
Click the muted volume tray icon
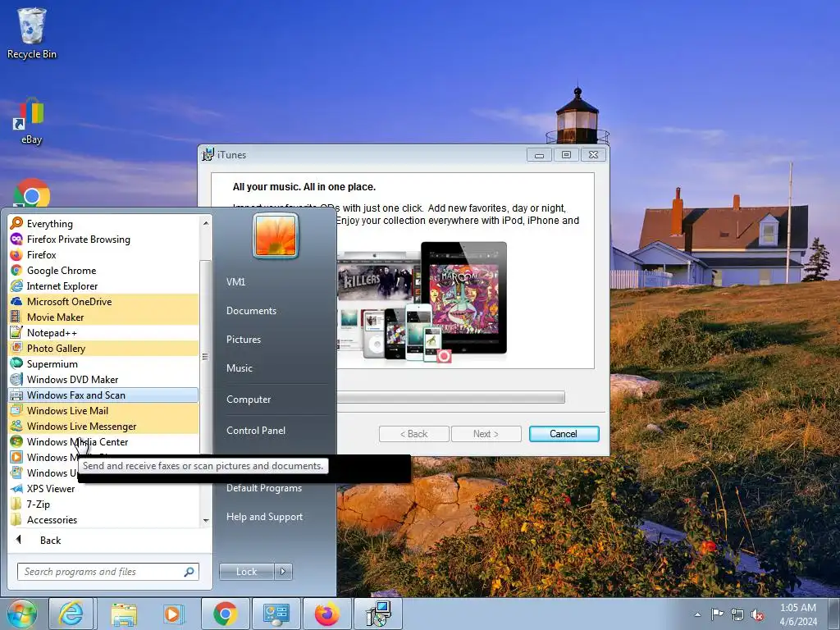coord(757,615)
